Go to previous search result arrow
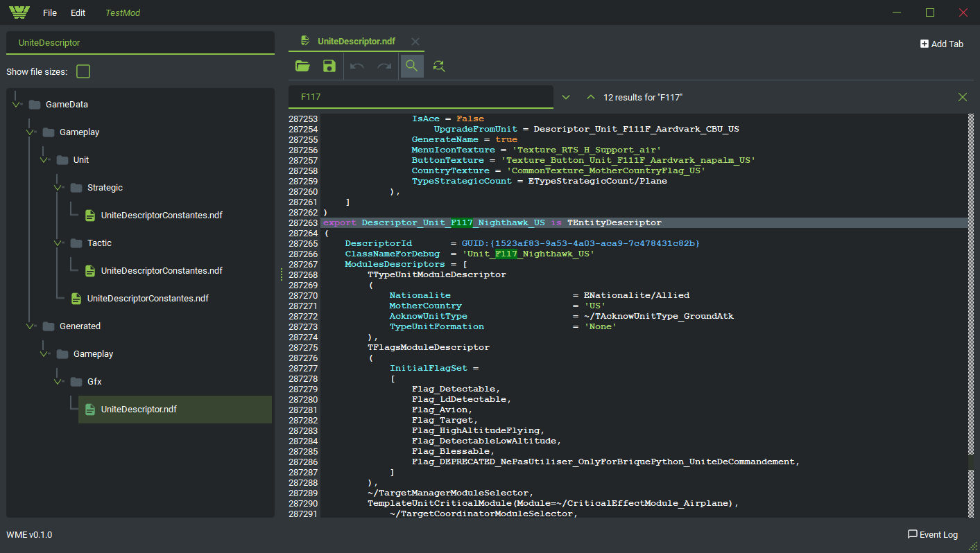 point(590,97)
